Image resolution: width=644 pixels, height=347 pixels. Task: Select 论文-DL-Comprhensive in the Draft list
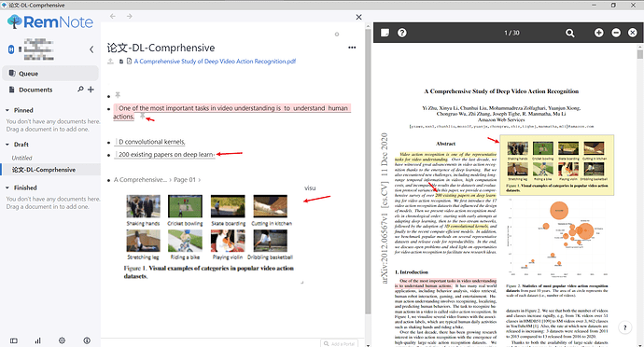tap(44, 170)
